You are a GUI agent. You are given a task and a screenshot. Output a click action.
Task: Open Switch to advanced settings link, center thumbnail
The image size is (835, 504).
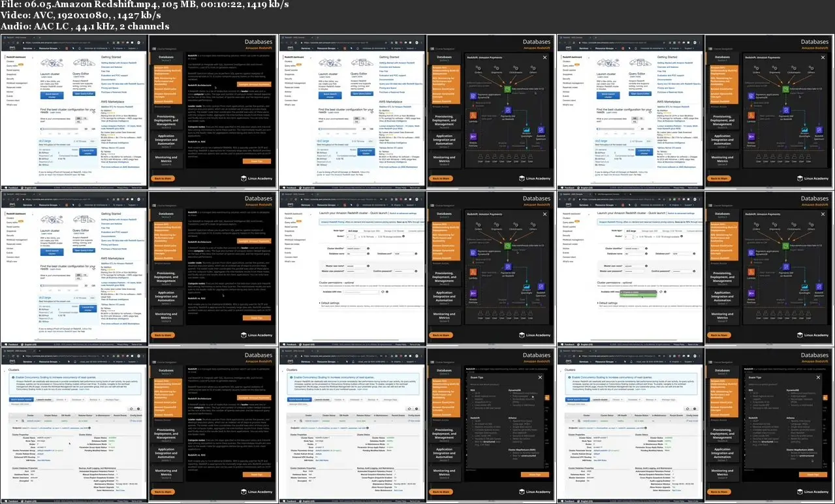click(x=403, y=213)
